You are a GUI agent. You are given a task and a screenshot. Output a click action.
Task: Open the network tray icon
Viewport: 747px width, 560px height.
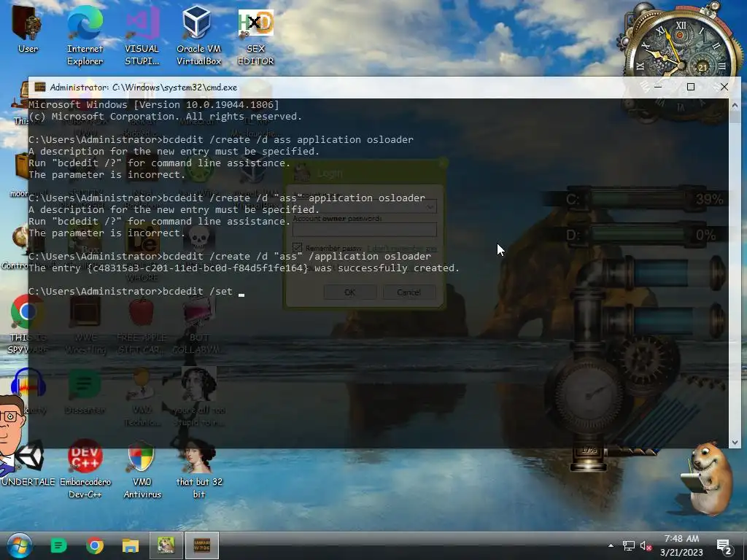(x=629, y=545)
